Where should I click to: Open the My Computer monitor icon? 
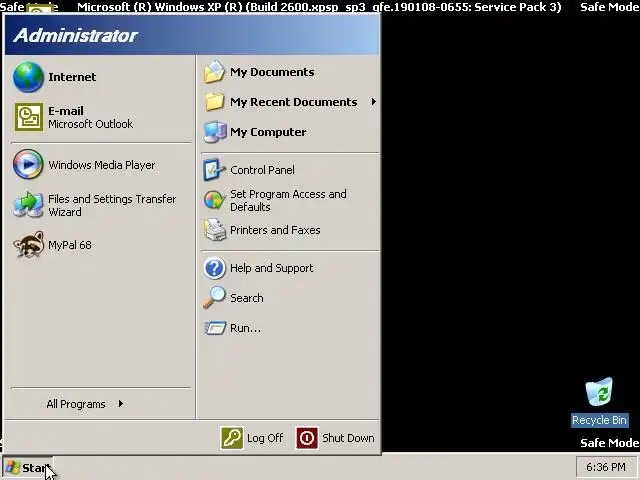[x=215, y=132]
